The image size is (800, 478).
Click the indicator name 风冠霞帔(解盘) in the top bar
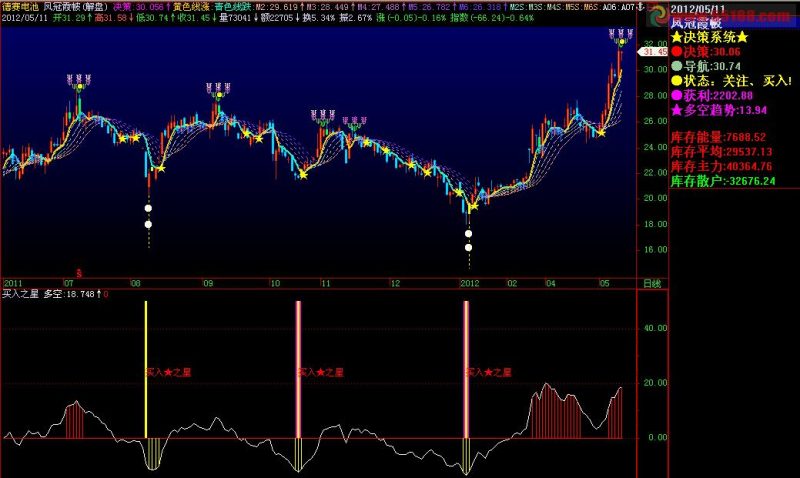75,7
